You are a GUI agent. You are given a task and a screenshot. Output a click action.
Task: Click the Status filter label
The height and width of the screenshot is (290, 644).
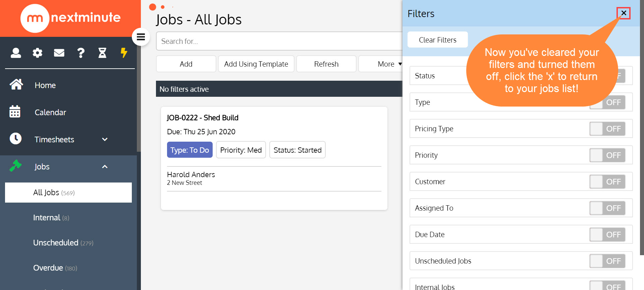click(425, 76)
